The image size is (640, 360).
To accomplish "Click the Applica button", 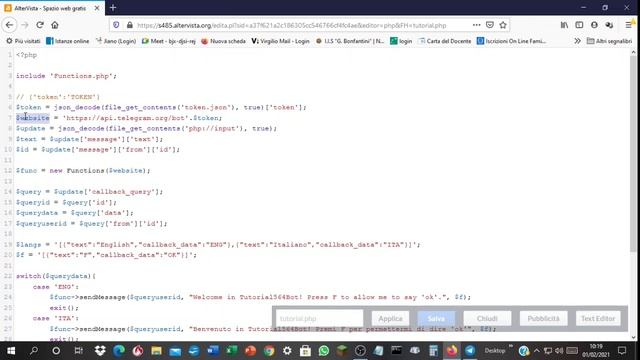I will tap(390, 318).
